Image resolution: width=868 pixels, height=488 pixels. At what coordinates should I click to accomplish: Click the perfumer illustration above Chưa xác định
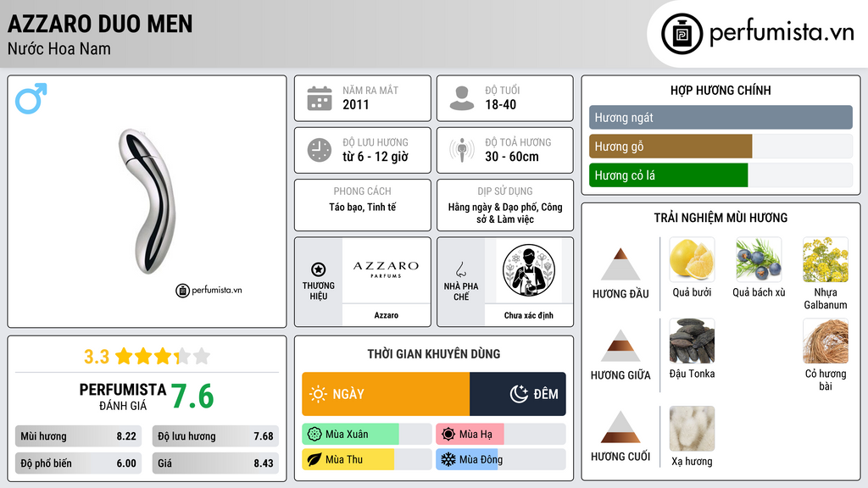click(x=529, y=270)
